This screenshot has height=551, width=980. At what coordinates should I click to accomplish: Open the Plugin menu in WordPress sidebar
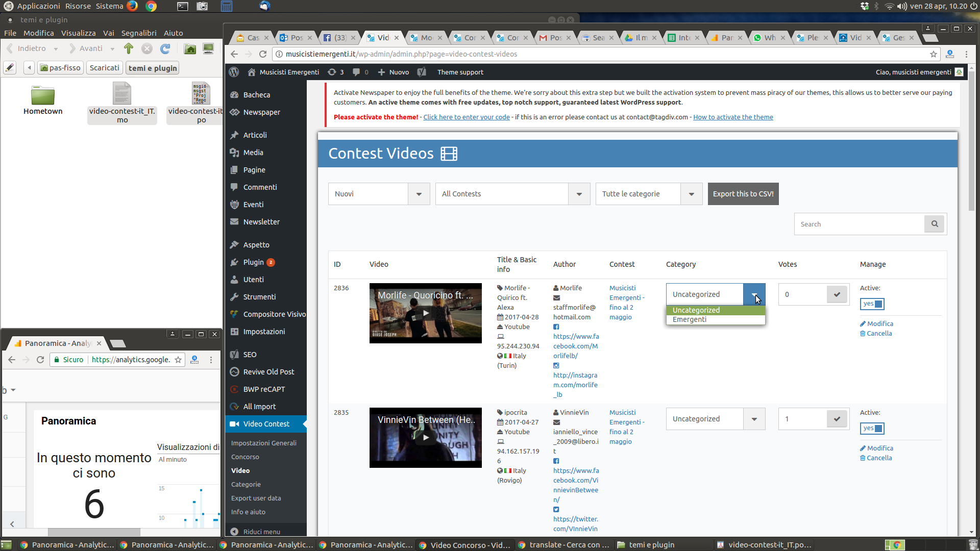point(254,262)
